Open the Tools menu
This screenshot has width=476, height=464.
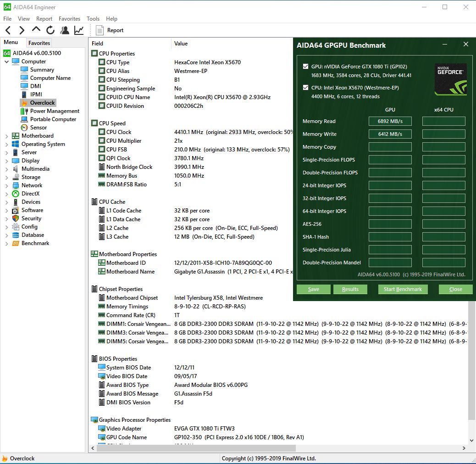coord(93,19)
